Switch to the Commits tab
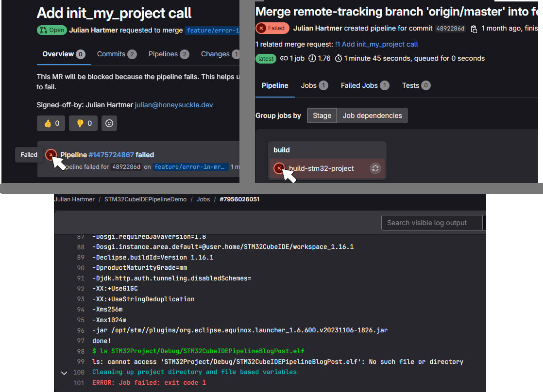 [x=117, y=54]
